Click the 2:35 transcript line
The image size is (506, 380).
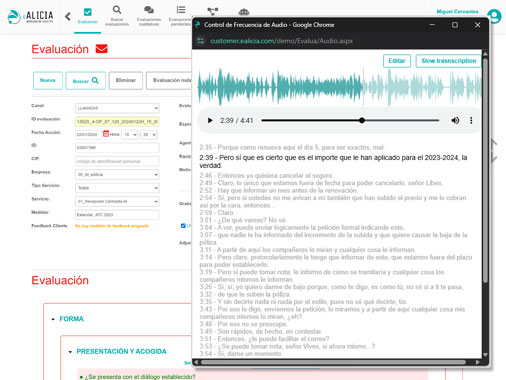[292, 147]
